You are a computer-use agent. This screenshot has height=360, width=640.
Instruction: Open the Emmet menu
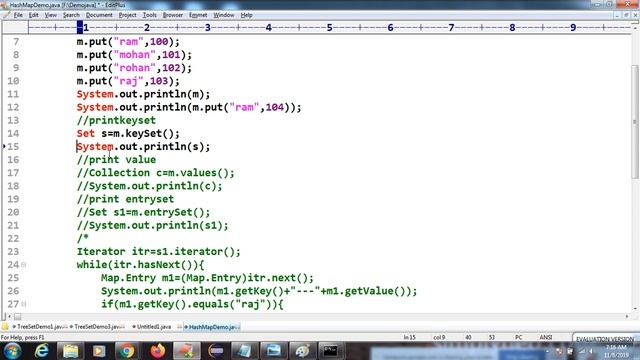[198, 15]
